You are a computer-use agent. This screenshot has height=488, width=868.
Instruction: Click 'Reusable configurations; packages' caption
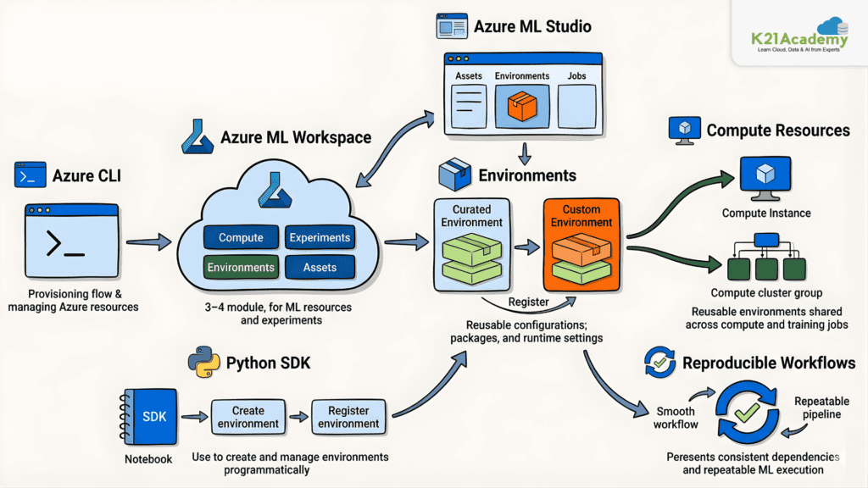[526, 331]
